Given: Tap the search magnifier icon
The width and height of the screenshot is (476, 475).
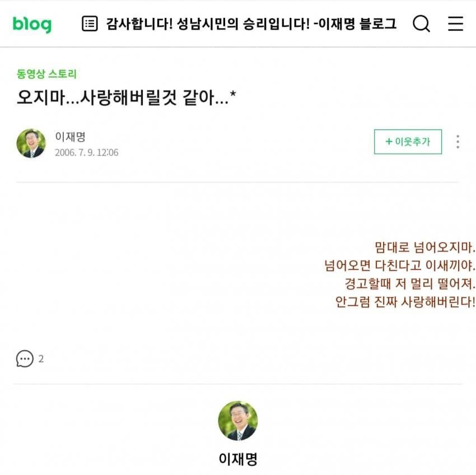Looking at the screenshot, I should click(x=421, y=24).
